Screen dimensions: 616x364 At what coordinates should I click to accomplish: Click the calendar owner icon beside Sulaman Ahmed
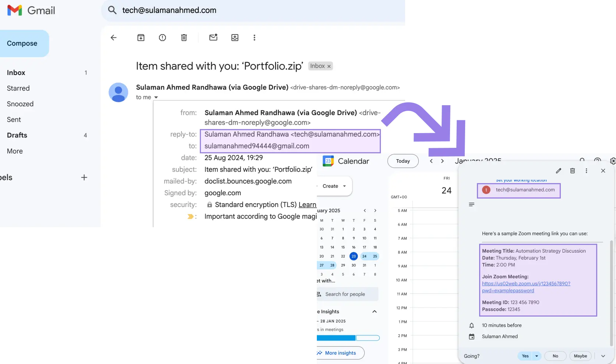(471, 336)
